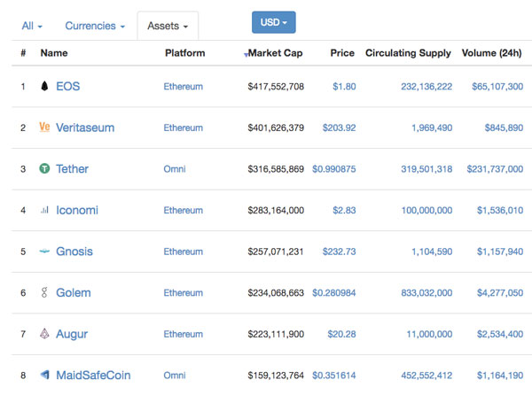Click Omni platform link in Tether row
This screenshot has height=395, width=532.
(x=175, y=168)
